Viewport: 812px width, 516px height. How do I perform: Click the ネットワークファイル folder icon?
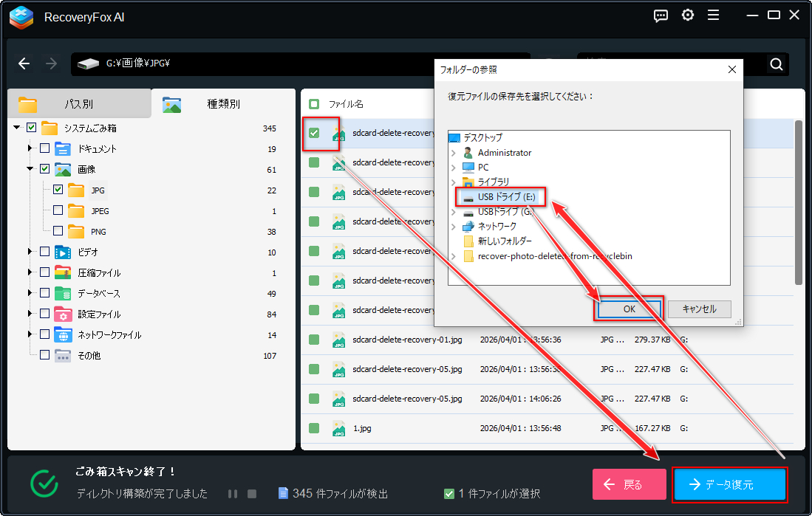point(64,335)
